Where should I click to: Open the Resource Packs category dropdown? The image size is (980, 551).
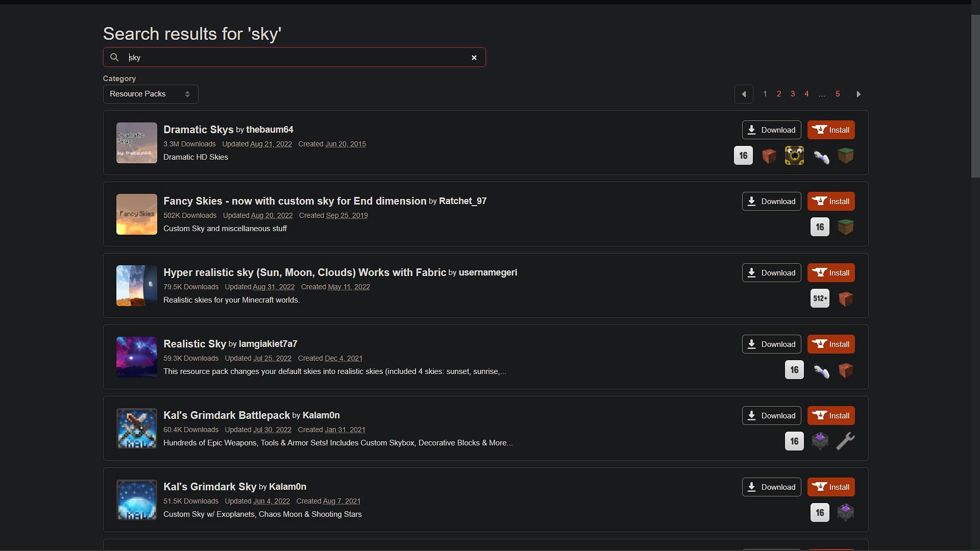150,93
